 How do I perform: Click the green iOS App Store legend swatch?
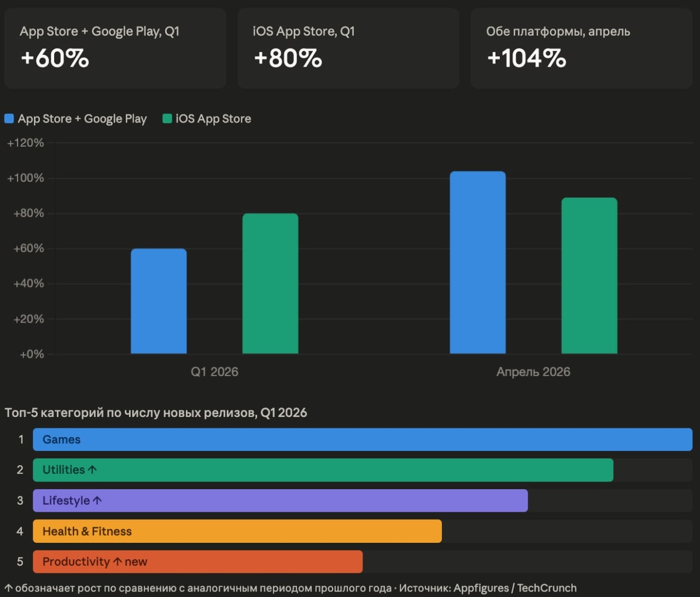tap(167, 119)
